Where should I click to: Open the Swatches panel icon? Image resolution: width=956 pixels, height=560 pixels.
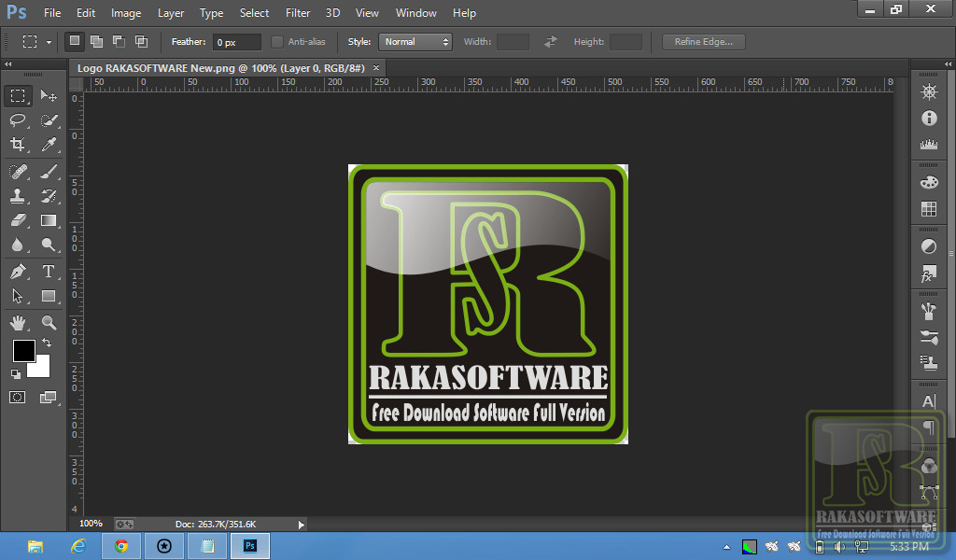coord(928,209)
